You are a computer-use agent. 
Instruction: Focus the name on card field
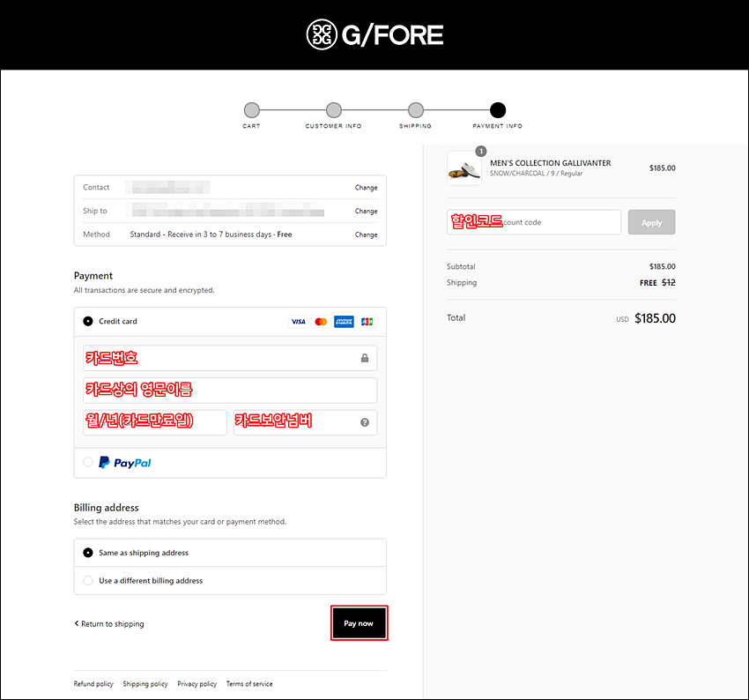230,390
